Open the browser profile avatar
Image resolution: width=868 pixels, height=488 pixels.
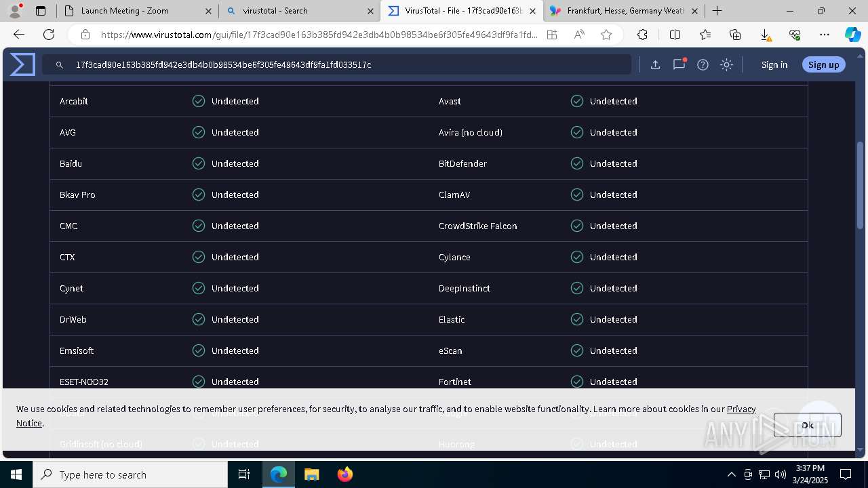click(x=15, y=10)
